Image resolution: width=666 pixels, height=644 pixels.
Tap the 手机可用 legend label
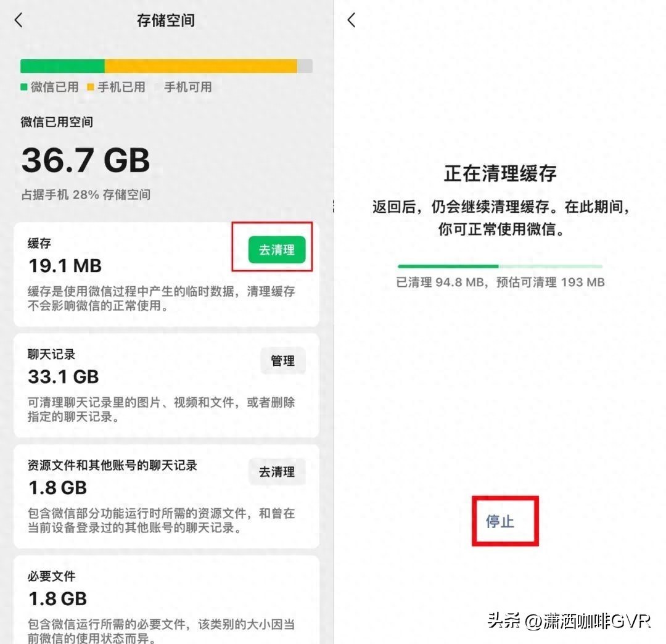(187, 87)
